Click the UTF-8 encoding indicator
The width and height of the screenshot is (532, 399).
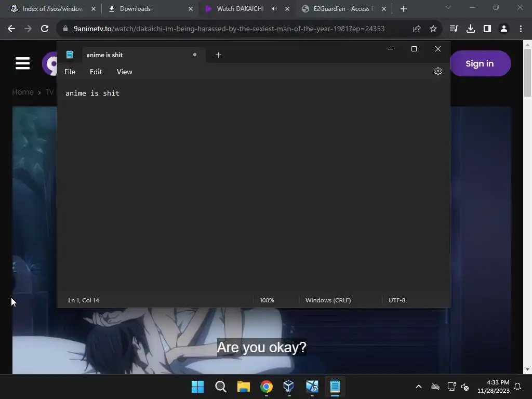[397, 300]
